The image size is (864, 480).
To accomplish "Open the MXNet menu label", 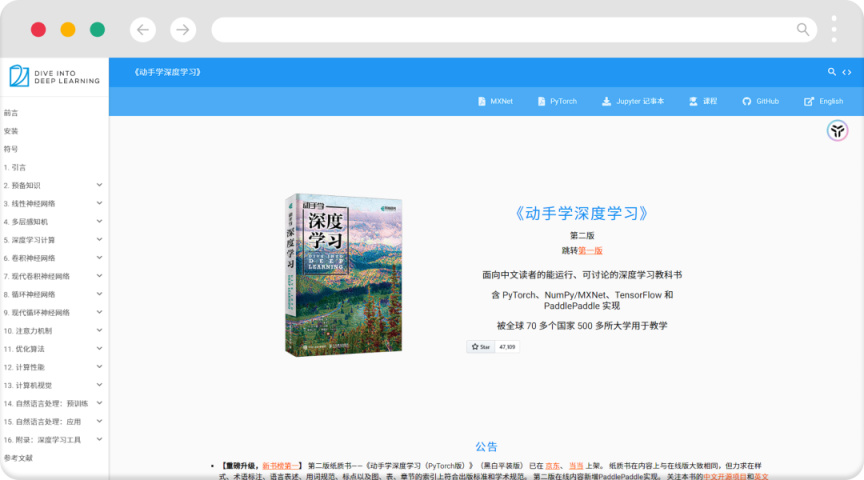I will pos(501,101).
